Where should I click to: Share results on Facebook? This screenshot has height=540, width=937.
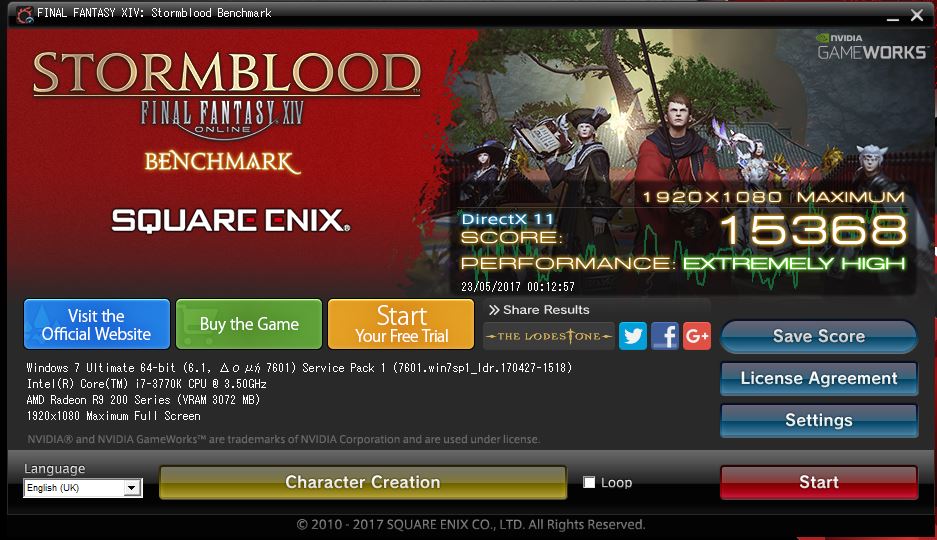(x=665, y=336)
